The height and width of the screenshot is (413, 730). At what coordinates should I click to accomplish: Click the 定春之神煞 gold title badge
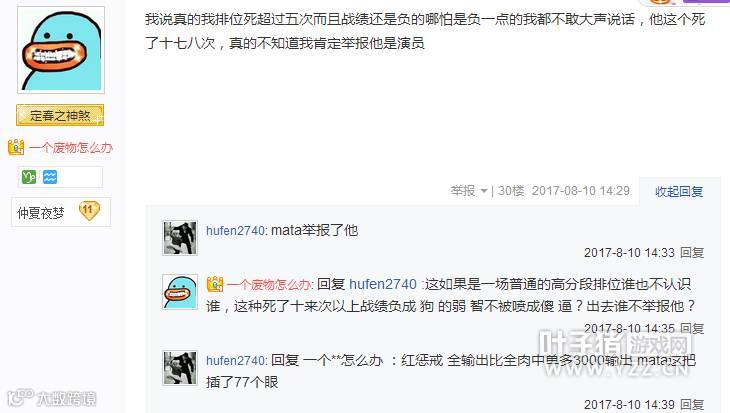point(60,115)
